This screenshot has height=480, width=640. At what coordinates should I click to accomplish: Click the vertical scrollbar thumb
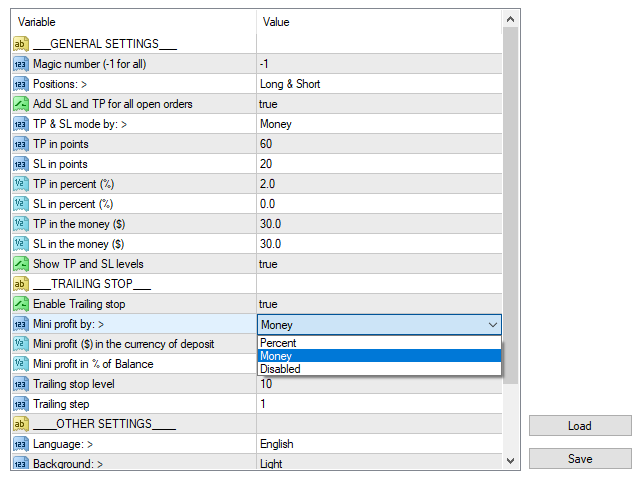[511, 205]
